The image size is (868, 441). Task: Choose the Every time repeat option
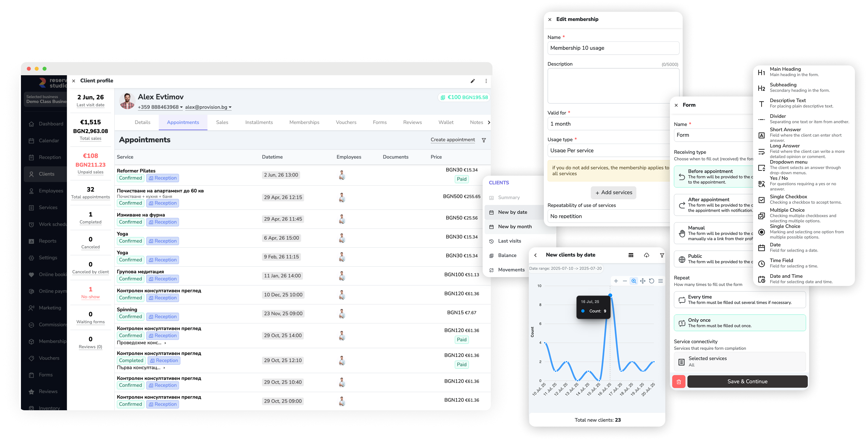pos(740,299)
